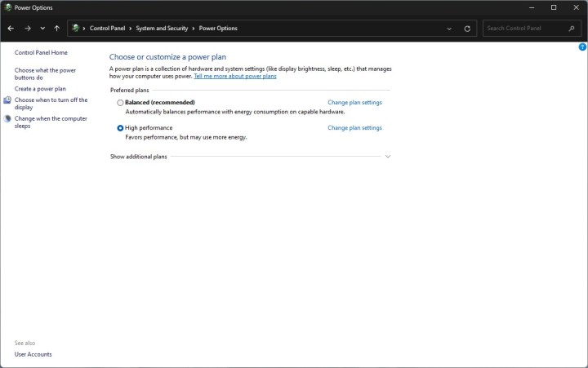Open Change plan settings for Balanced
Image resolution: width=588 pixels, height=368 pixels.
click(354, 103)
